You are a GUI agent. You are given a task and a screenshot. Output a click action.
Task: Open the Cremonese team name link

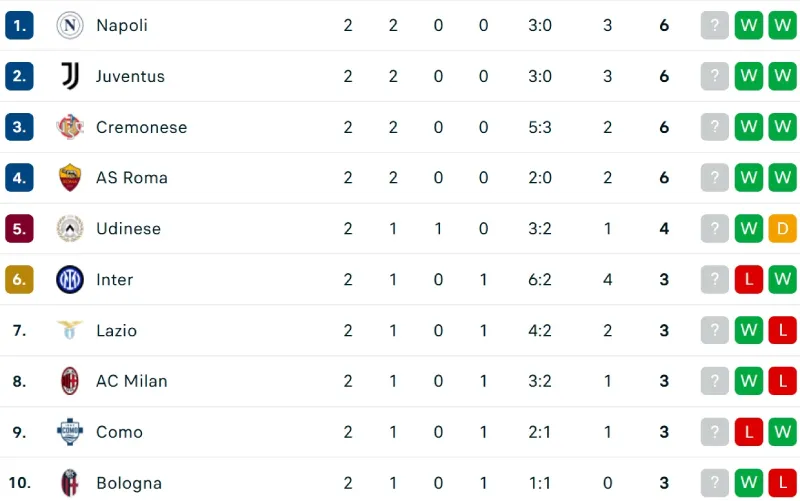(141, 127)
